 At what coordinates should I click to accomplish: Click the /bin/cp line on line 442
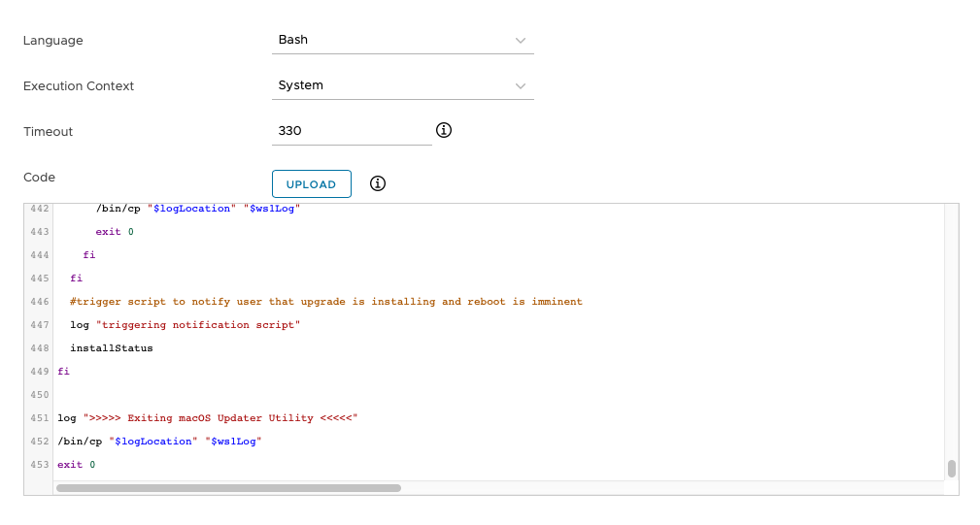point(198,209)
